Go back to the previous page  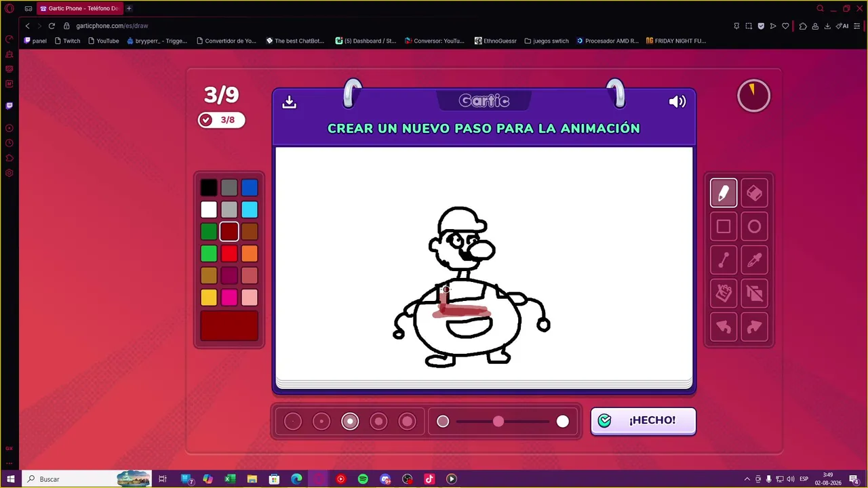click(x=27, y=26)
